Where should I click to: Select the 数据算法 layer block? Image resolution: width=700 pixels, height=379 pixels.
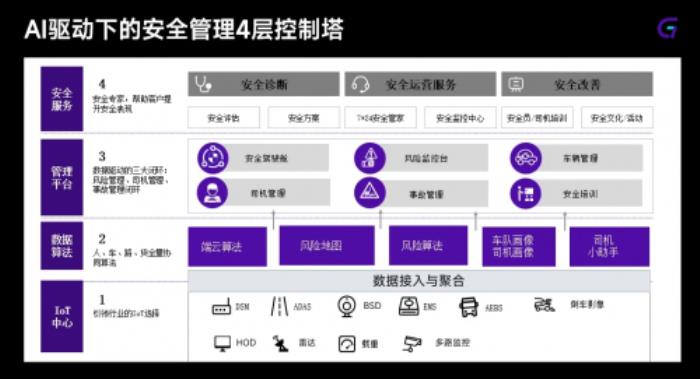click(62, 246)
